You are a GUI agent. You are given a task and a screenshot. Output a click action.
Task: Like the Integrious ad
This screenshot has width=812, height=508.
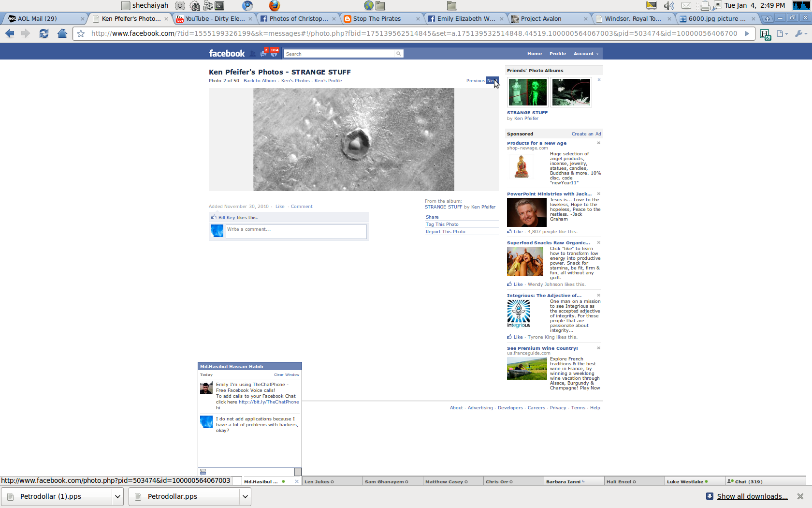click(518, 337)
